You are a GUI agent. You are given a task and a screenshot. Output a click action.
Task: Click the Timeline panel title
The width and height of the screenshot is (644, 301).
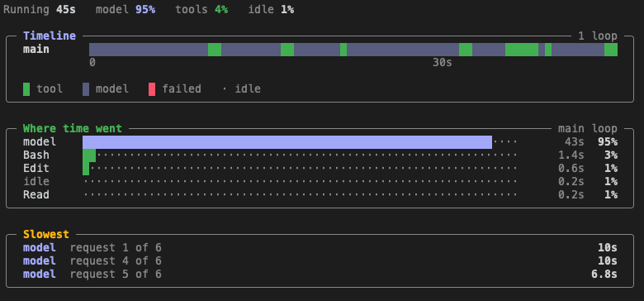50,36
